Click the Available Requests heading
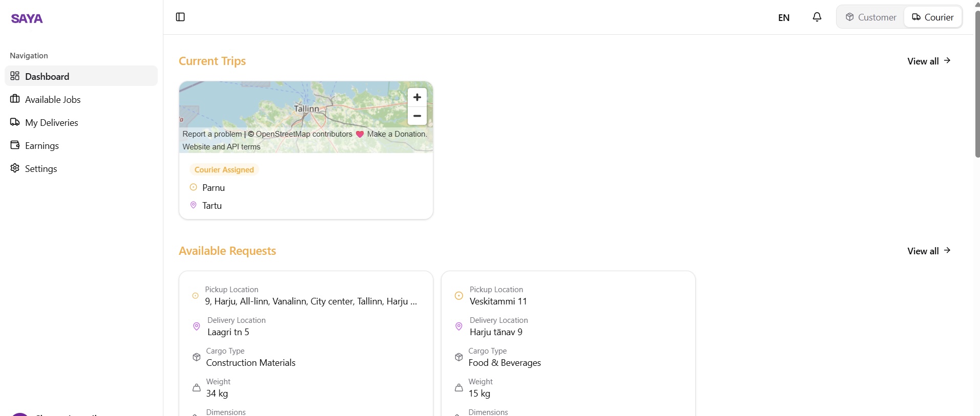 pyautogui.click(x=227, y=251)
